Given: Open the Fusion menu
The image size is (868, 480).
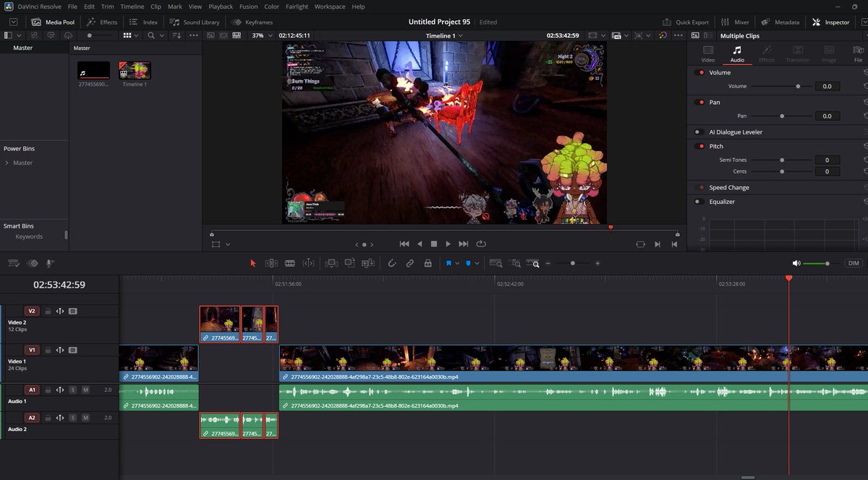Looking at the screenshot, I should coord(248,7).
